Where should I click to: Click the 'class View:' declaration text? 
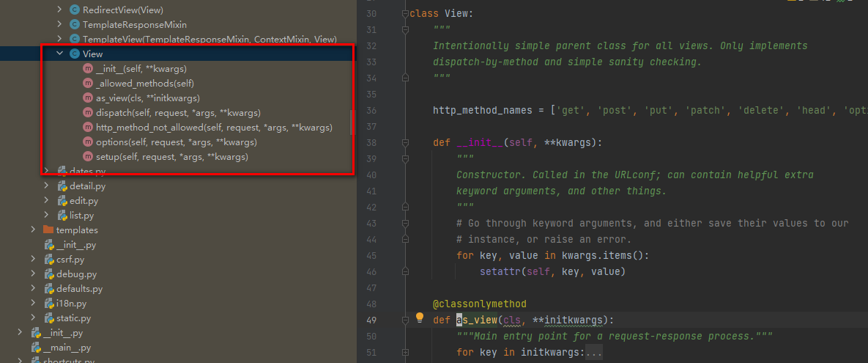point(441,13)
